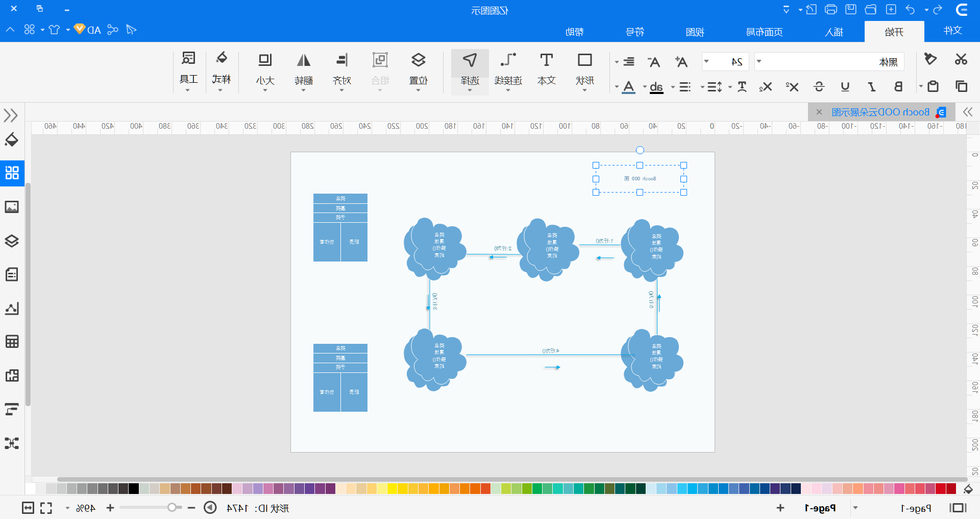
Task: Toggle underline formatting
Action: click(845, 87)
